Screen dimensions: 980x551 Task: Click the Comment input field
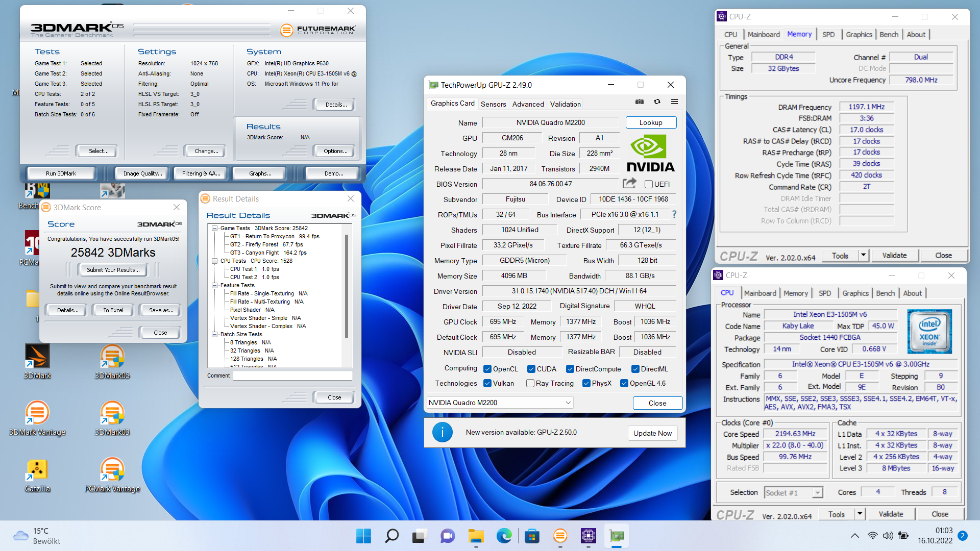[292, 375]
